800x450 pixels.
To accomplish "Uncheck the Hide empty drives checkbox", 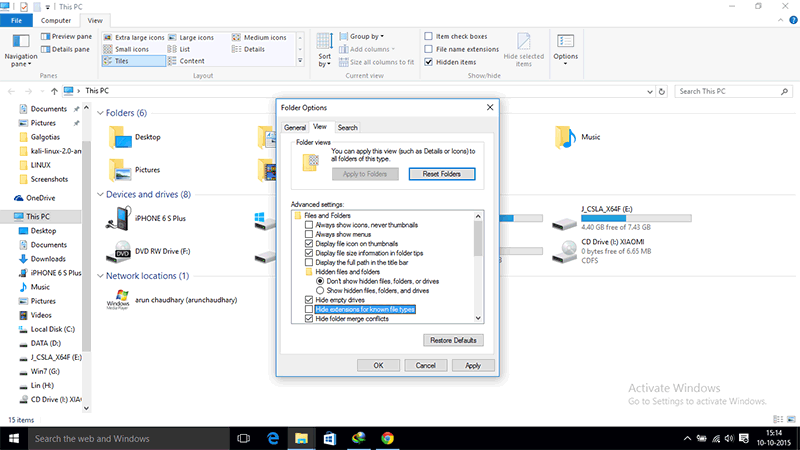I will 309,299.
